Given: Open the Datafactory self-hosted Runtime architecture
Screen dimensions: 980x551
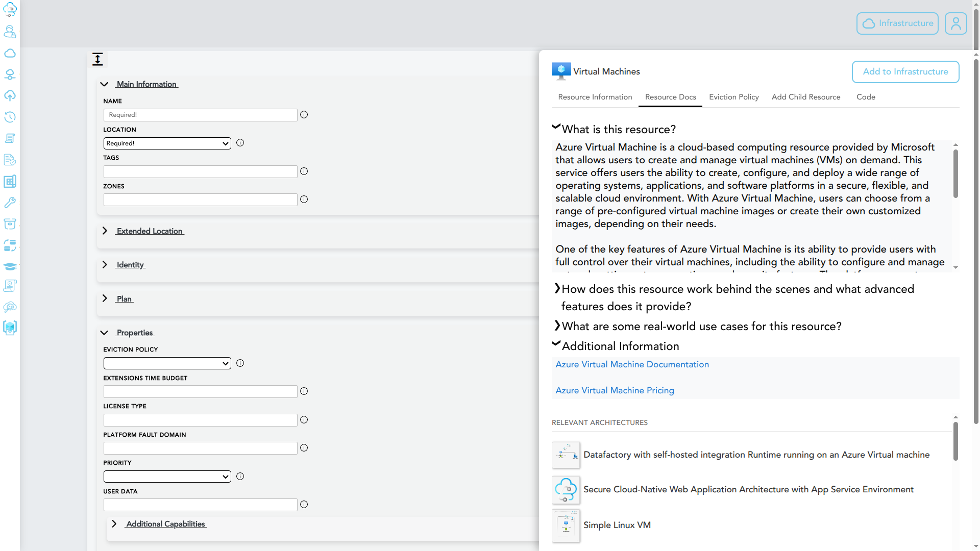Looking at the screenshot, I should click(x=756, y=455).
